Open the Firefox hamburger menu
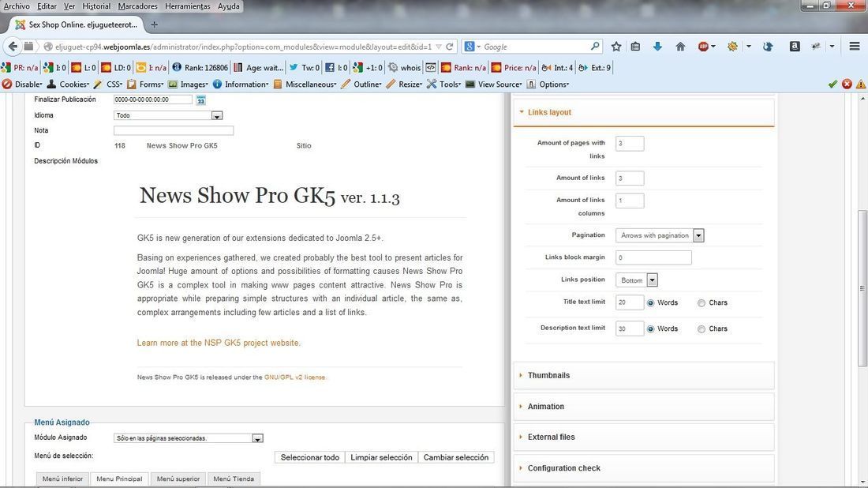This screenshot has width=868, height=488. pyautogui.click(x=854, y=47)
